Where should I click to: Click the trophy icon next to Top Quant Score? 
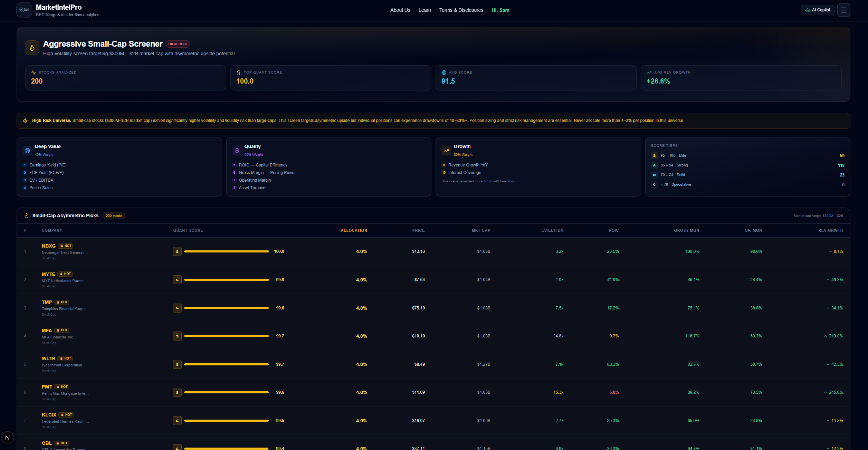(x=238, y=72)
